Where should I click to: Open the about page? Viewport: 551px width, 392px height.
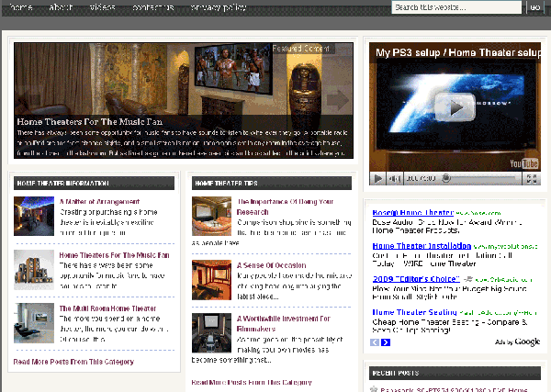(61, 7)
